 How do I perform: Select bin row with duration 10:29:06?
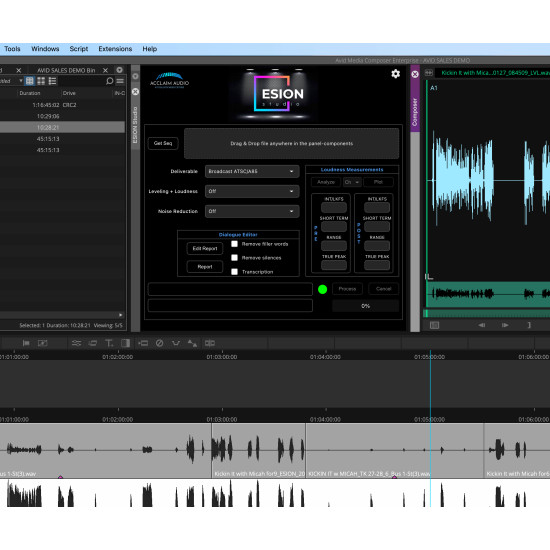[x=62, y=116]
